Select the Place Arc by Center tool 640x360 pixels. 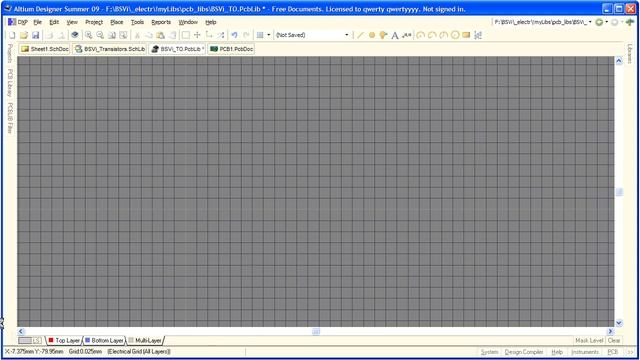(420, 35)
